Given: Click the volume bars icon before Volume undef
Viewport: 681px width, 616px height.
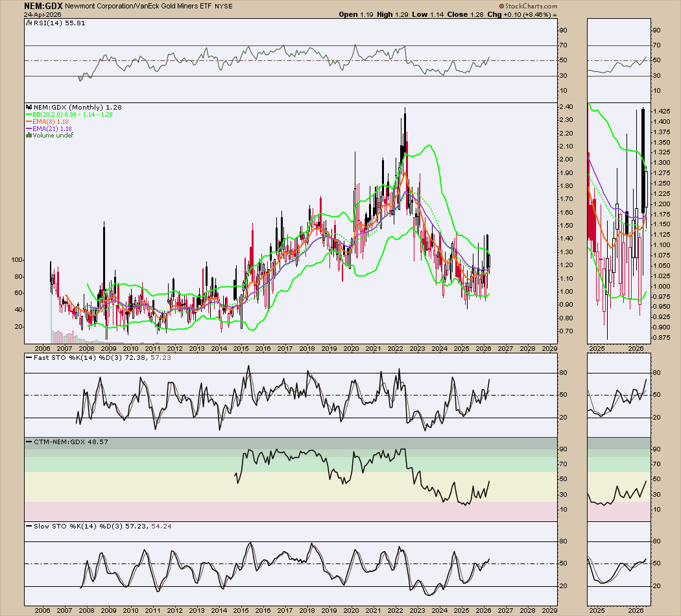Looking at the screenshot, I should point(29,136).
